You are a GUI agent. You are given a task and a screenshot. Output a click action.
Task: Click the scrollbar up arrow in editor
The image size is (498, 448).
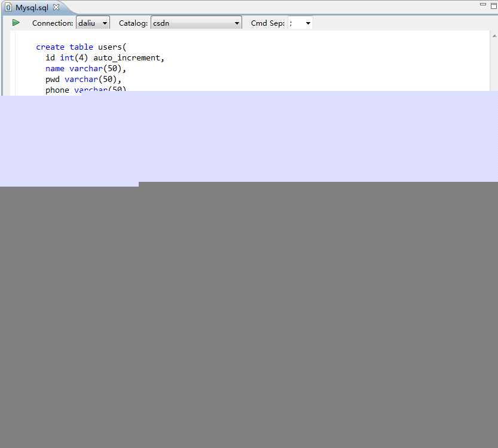click(494, 36)
